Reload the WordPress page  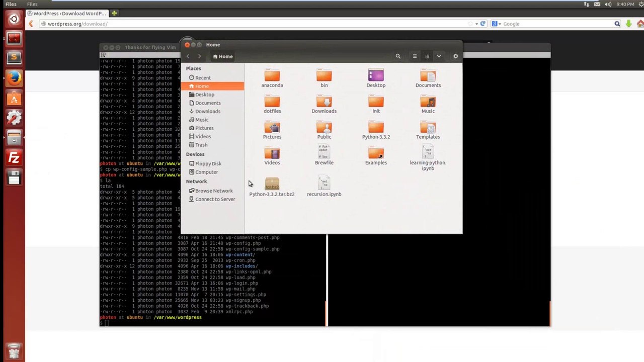click(x=483, y=24)
